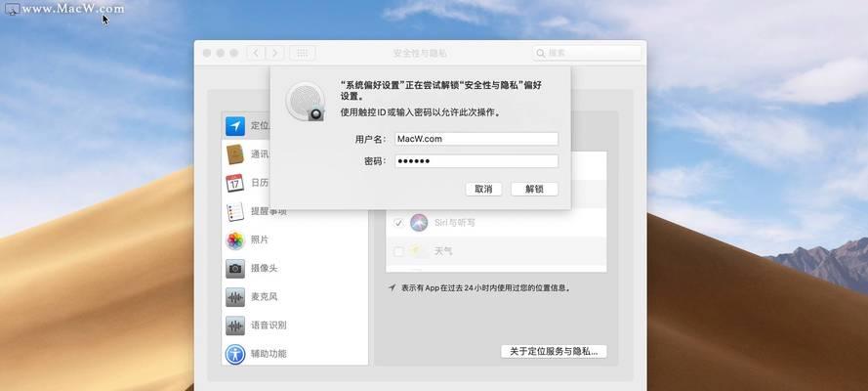
Task: Open 关于定位服务与隐私 info button
Action: click(x=554, y=352)
